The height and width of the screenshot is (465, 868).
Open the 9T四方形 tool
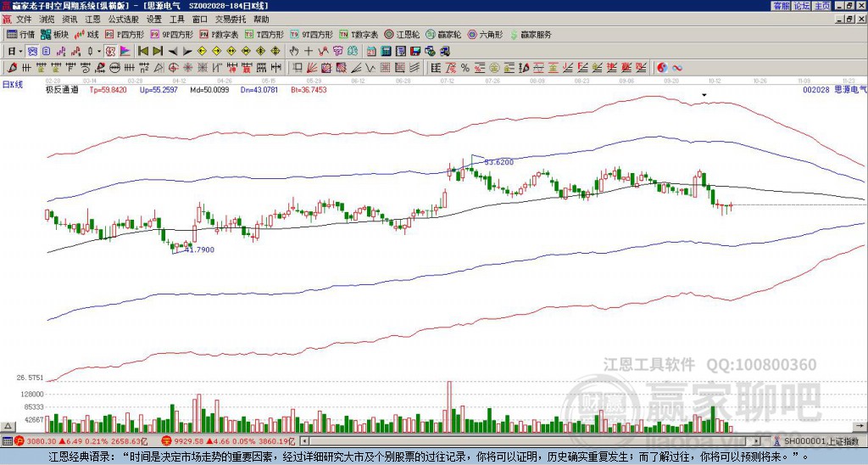click(x=312, y=34)
